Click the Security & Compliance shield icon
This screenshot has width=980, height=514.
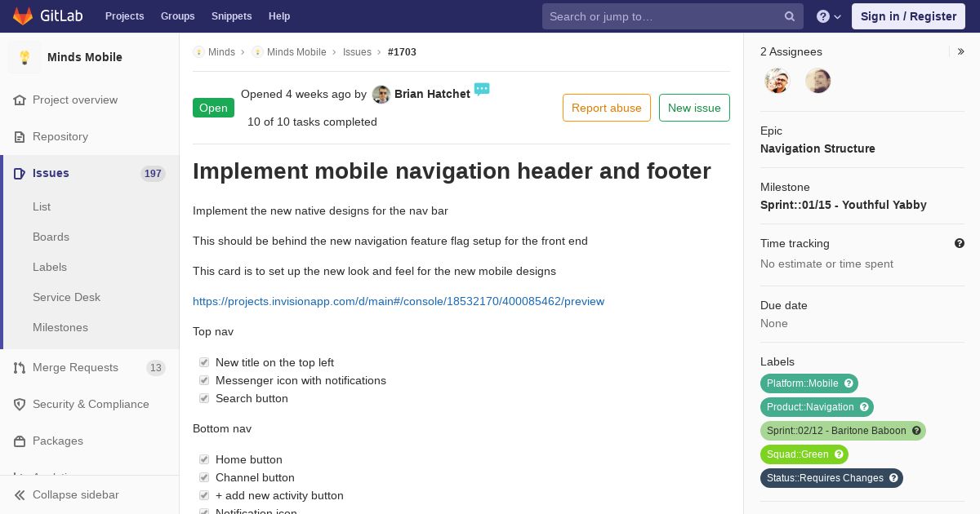click(20, 404)
